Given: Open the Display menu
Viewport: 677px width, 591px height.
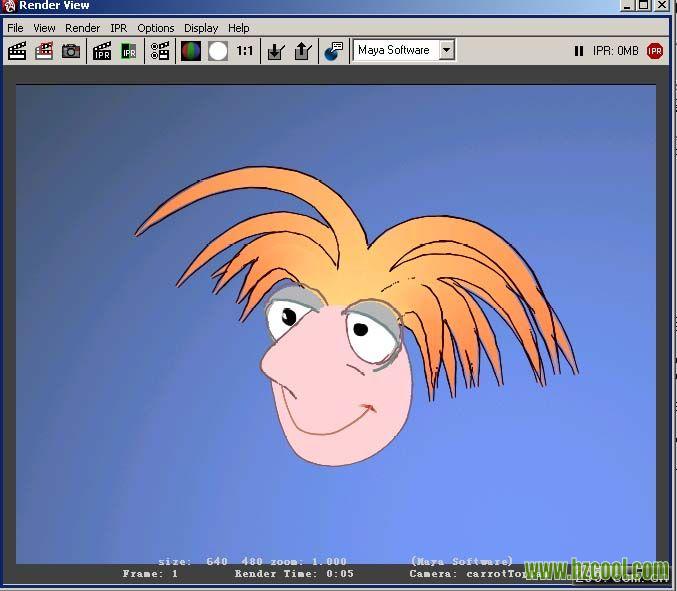Looking at the screenshot, I should pyautogui.click(x=201, y=28).
